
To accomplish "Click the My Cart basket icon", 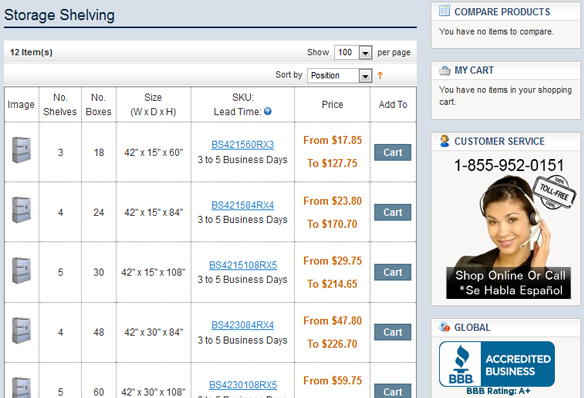I will coord(444,70).
